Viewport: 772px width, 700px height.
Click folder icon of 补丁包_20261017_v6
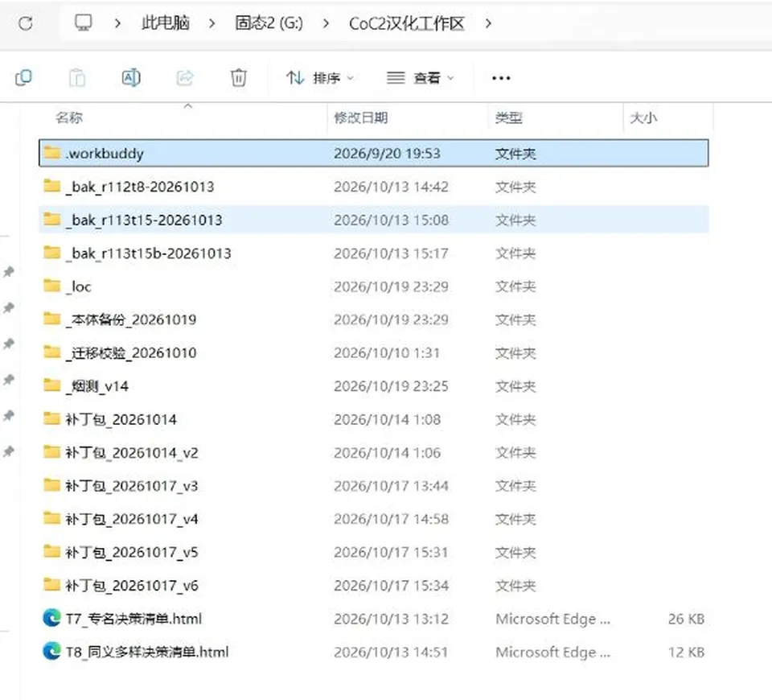(x=51, y=585)
